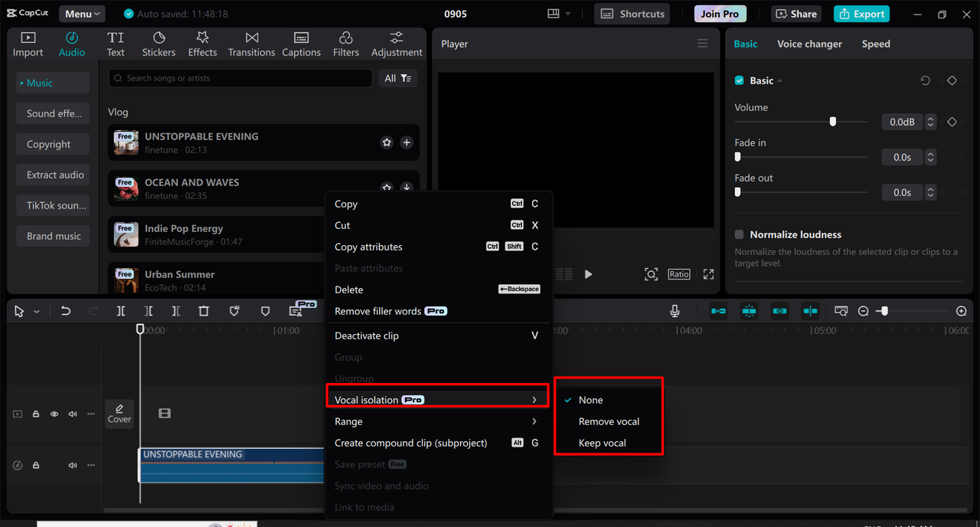Play the preview in the Player
The height and width of the screenshot is (527, 980).
[588, 274]
